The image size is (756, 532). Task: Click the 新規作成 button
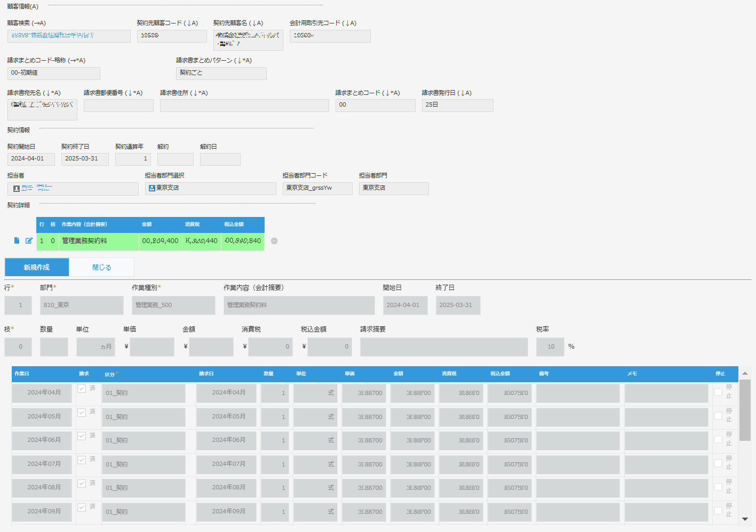pos(37,267)
